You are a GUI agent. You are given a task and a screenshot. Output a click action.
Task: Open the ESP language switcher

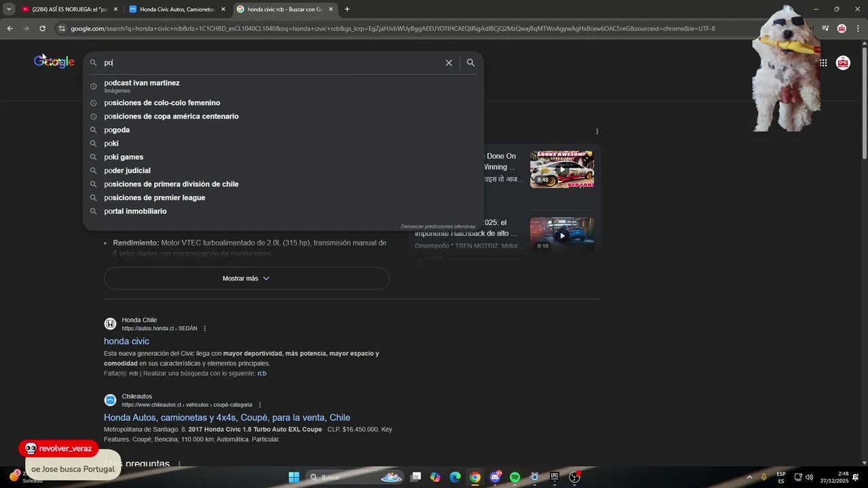[781, 477]
